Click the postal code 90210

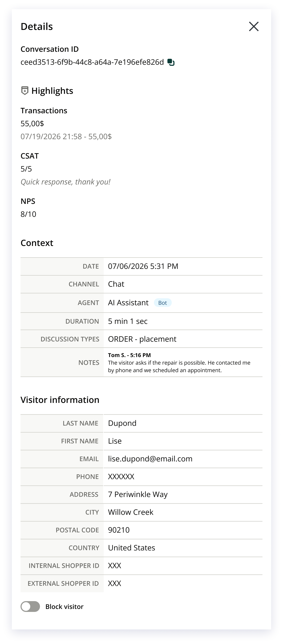coord(119,530)
